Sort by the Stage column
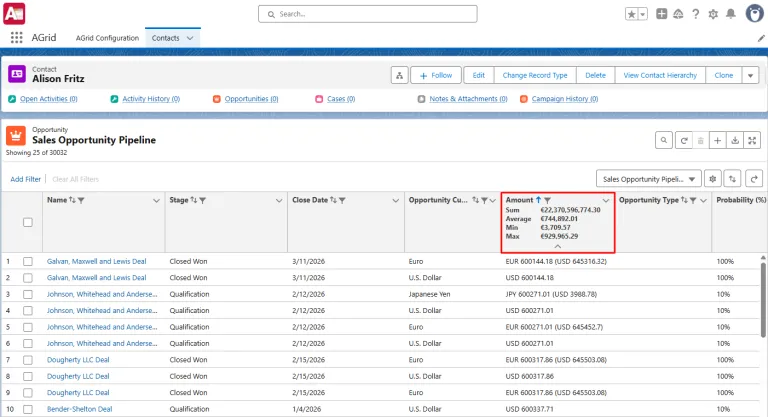This screenshot has height=417, width=768. [193, 200]
